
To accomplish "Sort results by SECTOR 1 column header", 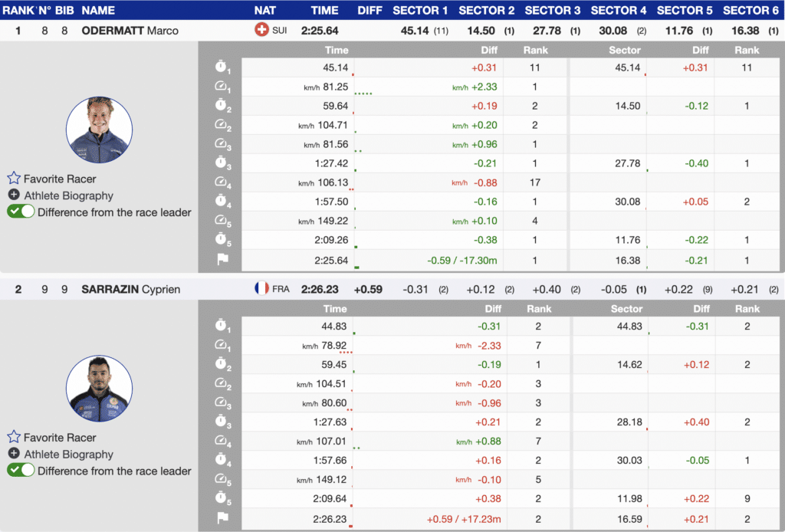I will pyautogui.click(x=420, y=10).
